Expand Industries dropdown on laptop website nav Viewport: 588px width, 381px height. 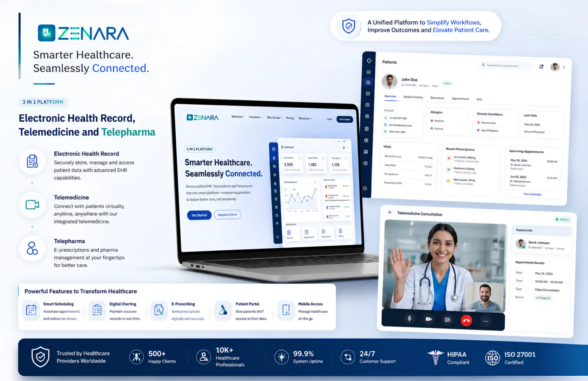[256, 117]
